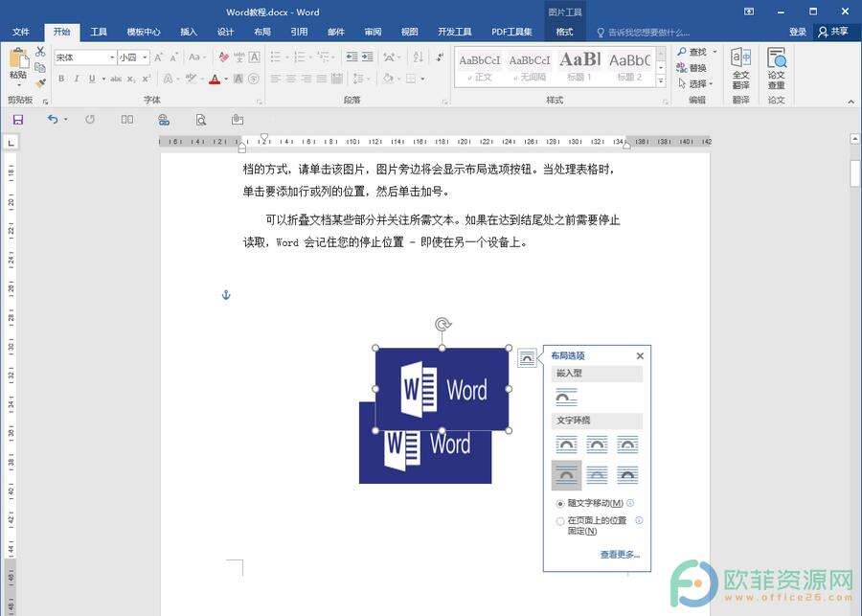Click the Undo arrow icon
Screen dimensions: 862x616
53,120
